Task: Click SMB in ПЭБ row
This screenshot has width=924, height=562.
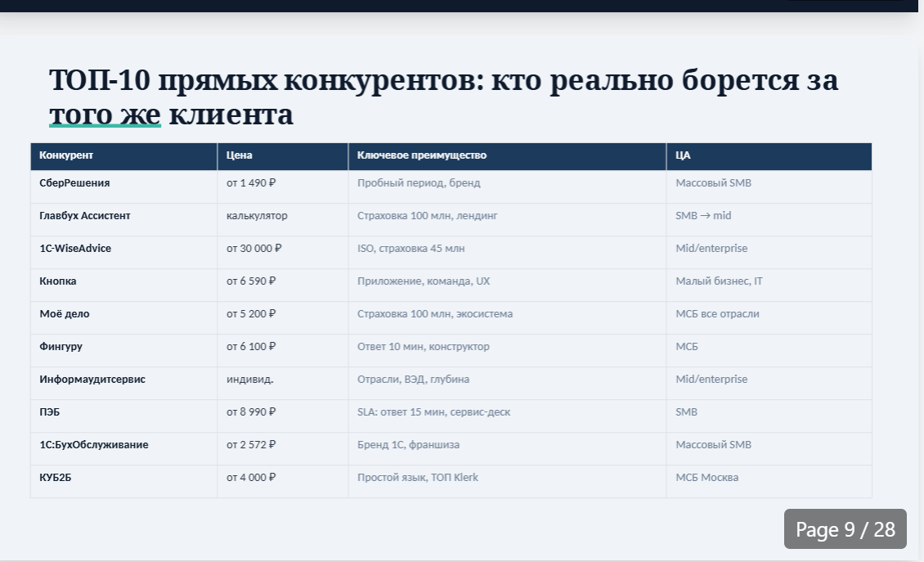Action: tap(769, 416)
